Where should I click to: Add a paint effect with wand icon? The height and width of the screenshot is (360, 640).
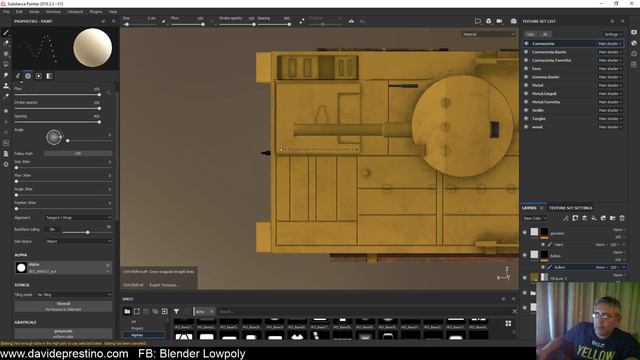[565, 218]
